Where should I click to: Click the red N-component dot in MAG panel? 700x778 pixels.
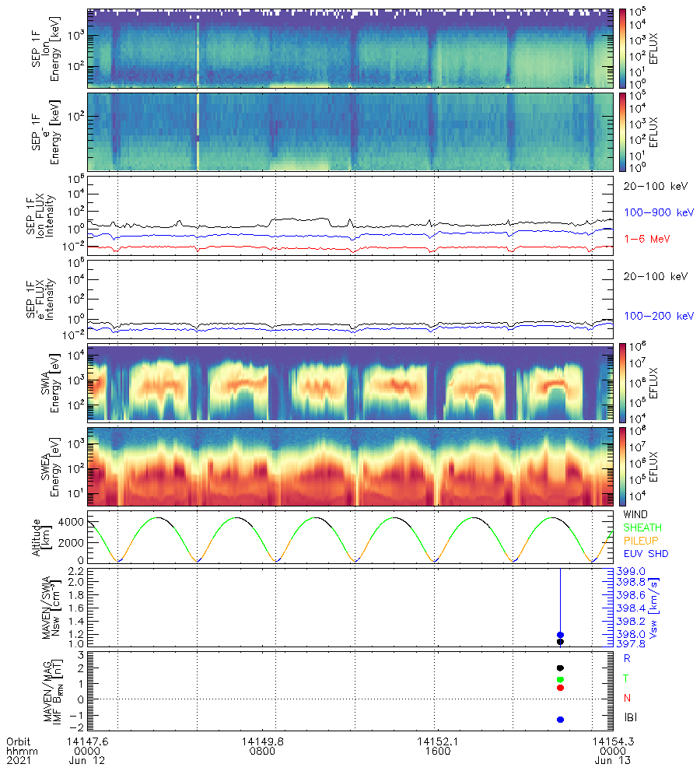560,688
